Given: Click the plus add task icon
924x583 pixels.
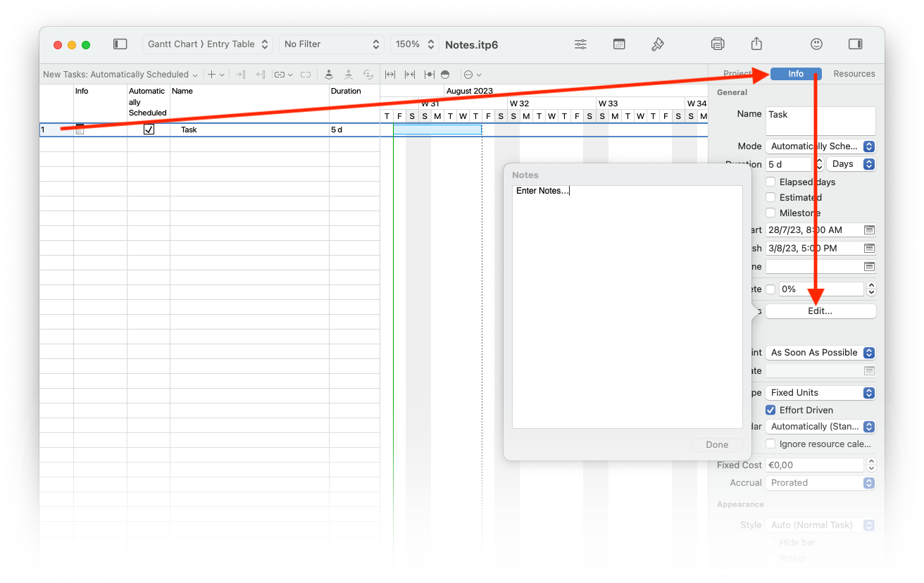Looking at the screenshot, I should click(211, 74).
